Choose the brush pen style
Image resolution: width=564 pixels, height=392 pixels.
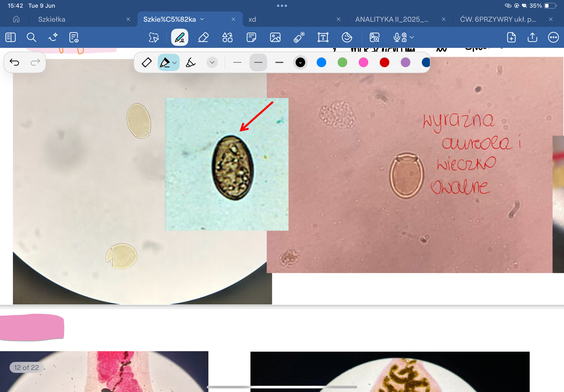(190, 62)
